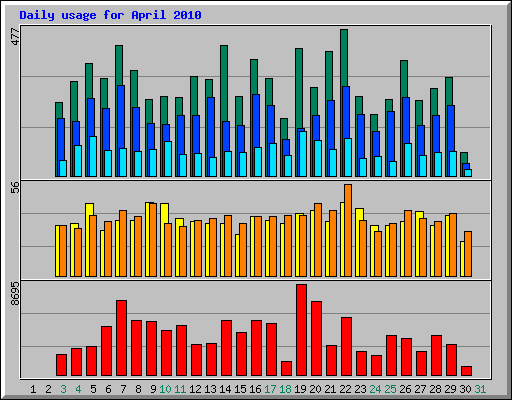
Task: Click day label 20 on the axis
Action: tap(315, 389)
